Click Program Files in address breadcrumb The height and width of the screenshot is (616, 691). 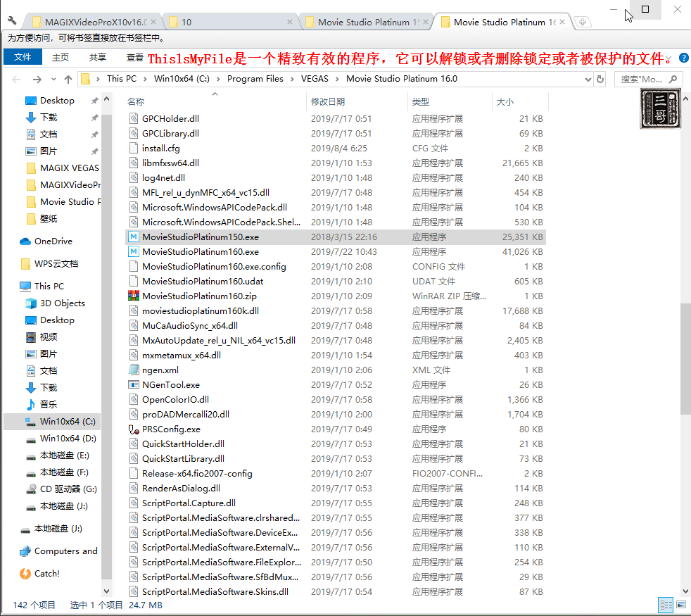point(255,79)
